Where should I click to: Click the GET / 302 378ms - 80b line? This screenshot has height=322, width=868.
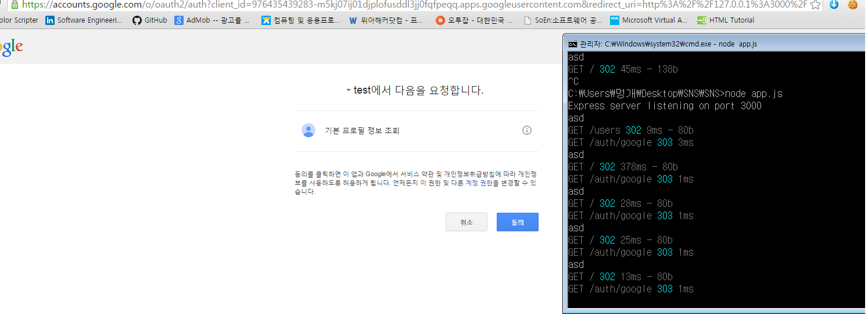[623, 167]
